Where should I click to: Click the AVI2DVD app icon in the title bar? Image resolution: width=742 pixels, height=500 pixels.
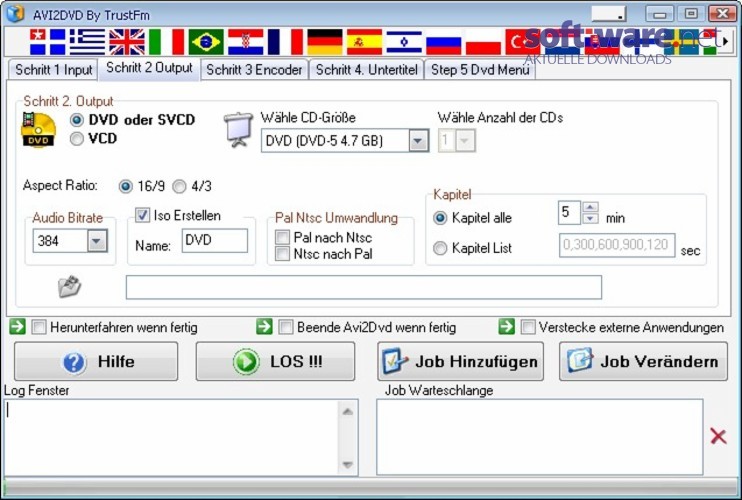pyautogui.click(x=15, y=13)
